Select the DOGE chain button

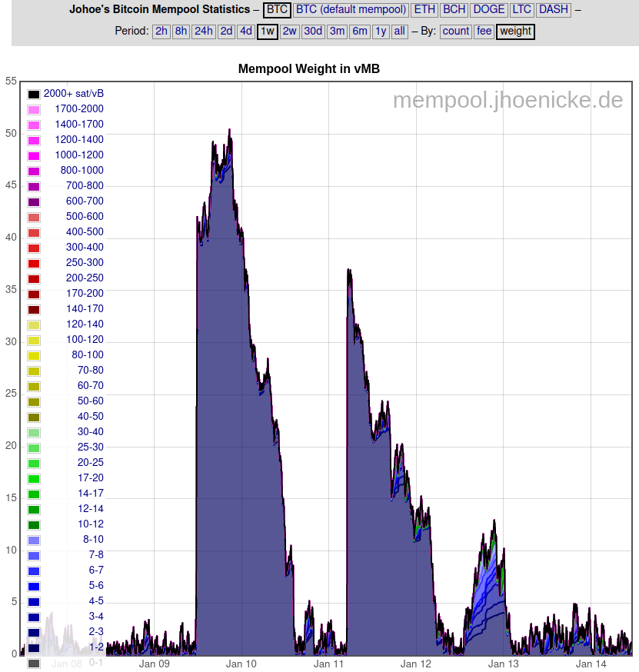(488, 10)
